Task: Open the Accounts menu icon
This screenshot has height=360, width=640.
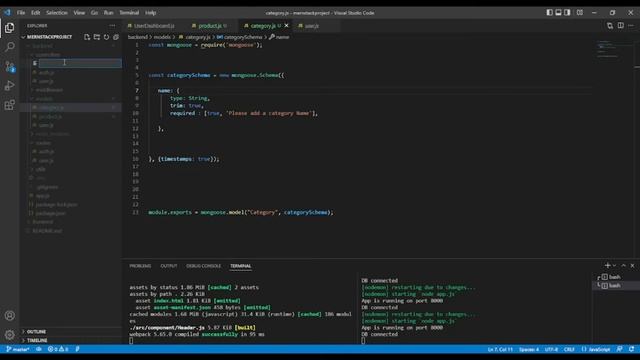Action: [x=9, y=316]
